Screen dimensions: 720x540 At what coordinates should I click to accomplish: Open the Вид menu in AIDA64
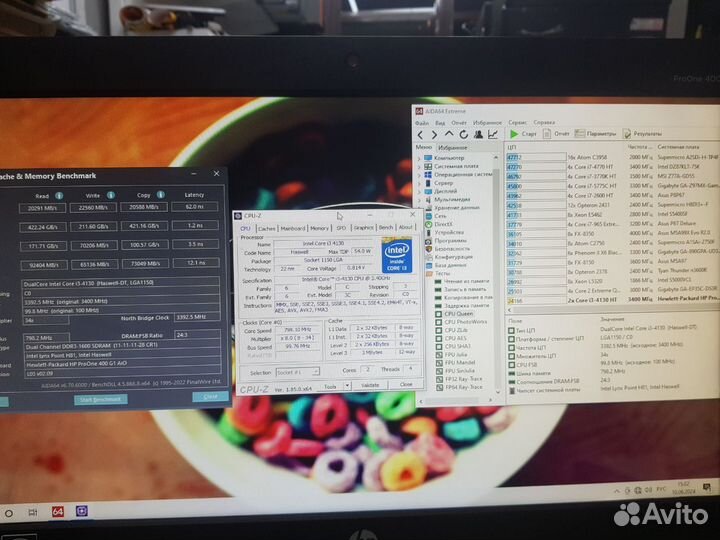440,123
